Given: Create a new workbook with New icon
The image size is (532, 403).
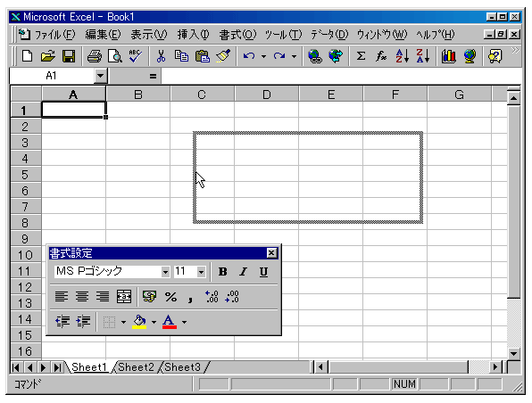Looking at the screenshot, I should (x=27, y=56).
